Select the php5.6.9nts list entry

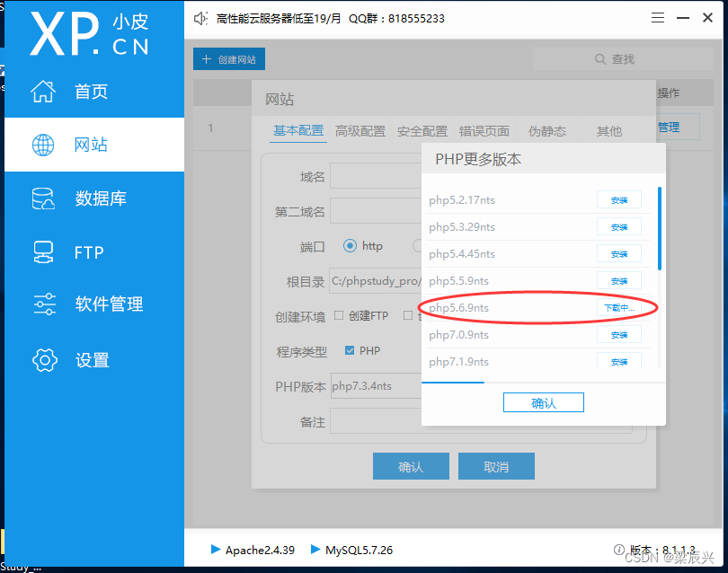pos(538,308)
